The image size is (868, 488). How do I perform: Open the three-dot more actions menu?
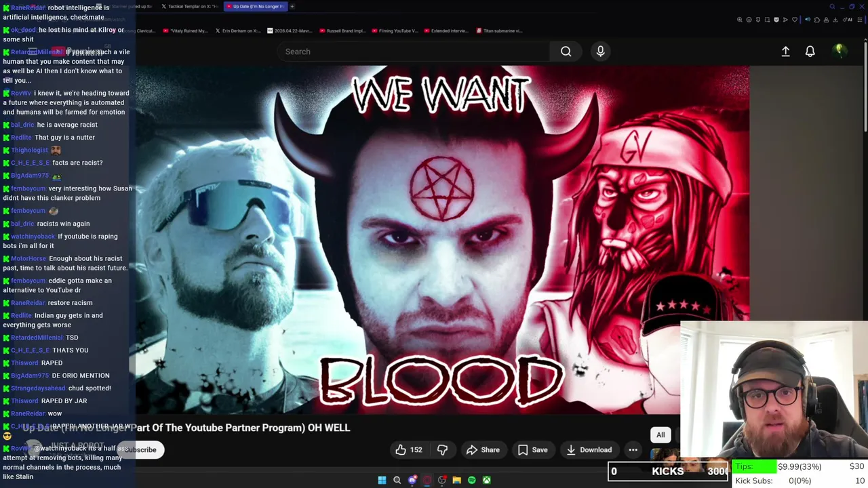pos(633,449)
